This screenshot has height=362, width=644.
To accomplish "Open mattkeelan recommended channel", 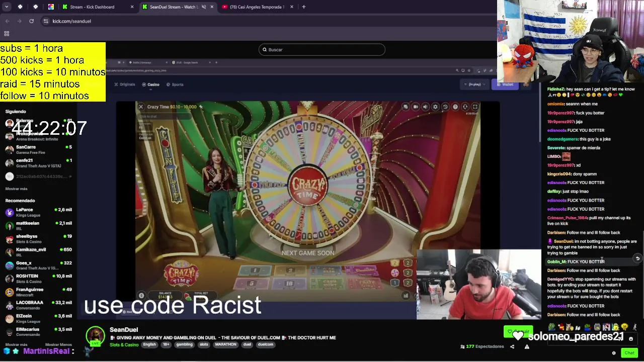I will click(x=39, y=225).
